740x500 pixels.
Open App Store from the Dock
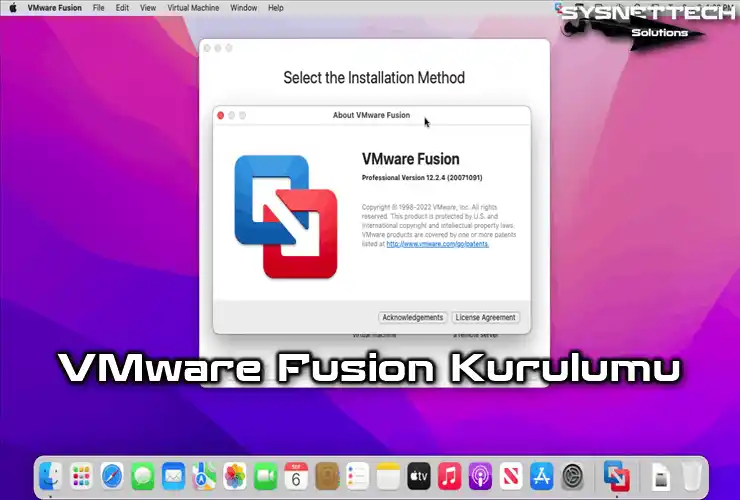coord(541,475)
